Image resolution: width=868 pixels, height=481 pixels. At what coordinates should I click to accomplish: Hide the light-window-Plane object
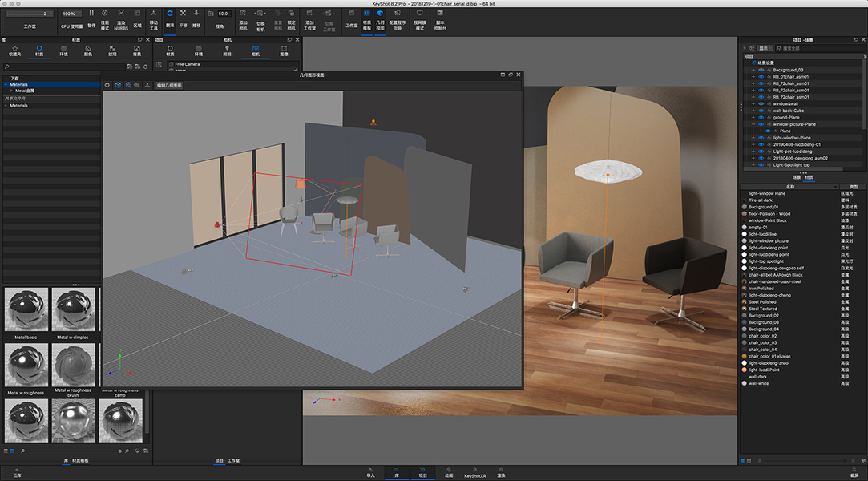(761, 138)
